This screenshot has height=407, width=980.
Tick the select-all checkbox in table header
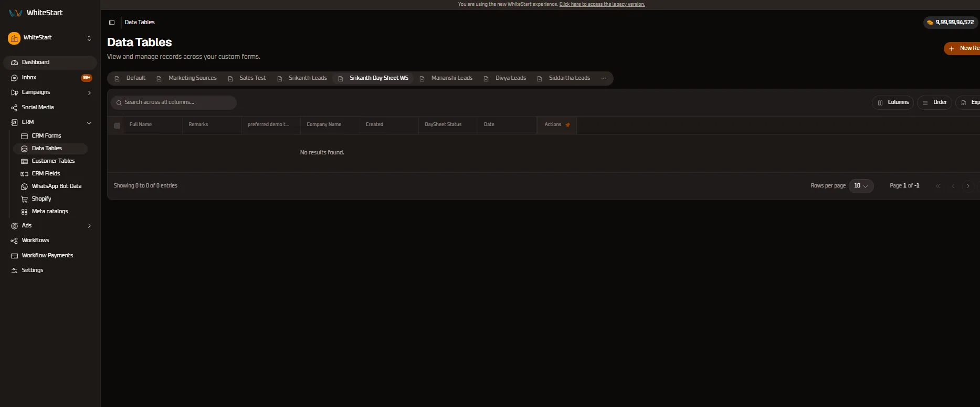point(117,126)
